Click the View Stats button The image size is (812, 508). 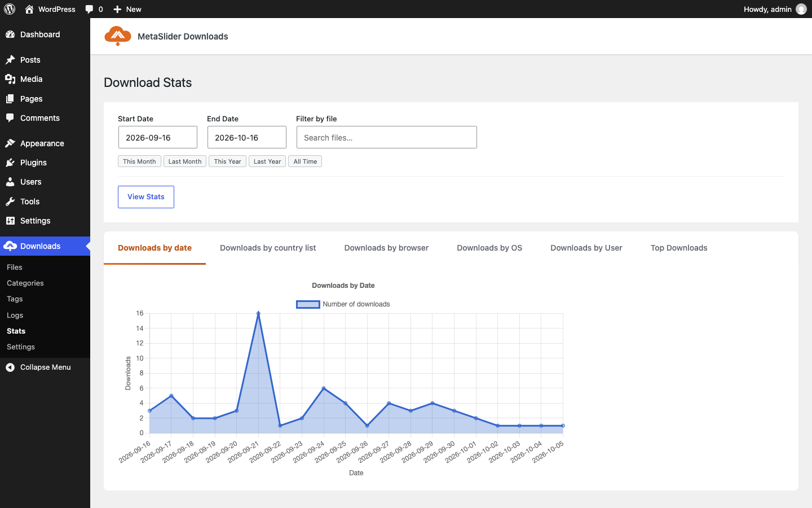click(146, 197)
